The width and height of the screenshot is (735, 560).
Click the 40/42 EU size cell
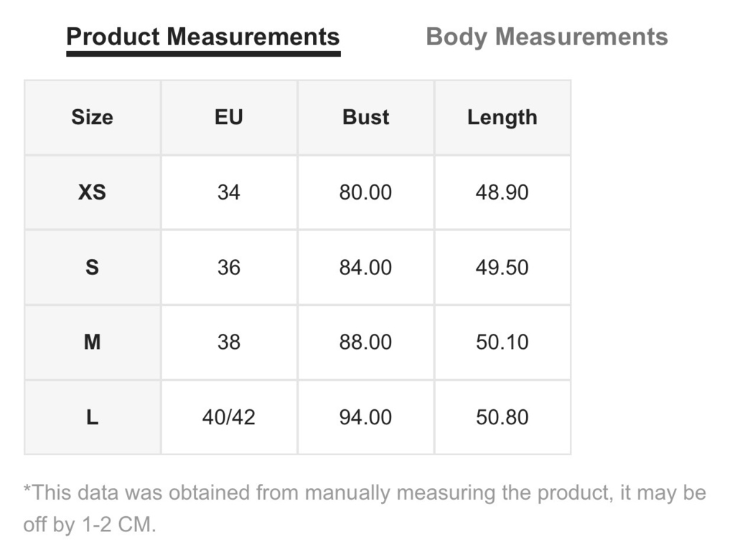[x=229, y=417]
